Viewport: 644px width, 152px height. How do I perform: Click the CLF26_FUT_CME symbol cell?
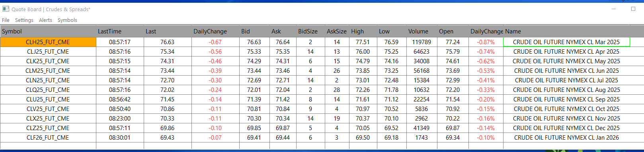(x=48, y=138)
